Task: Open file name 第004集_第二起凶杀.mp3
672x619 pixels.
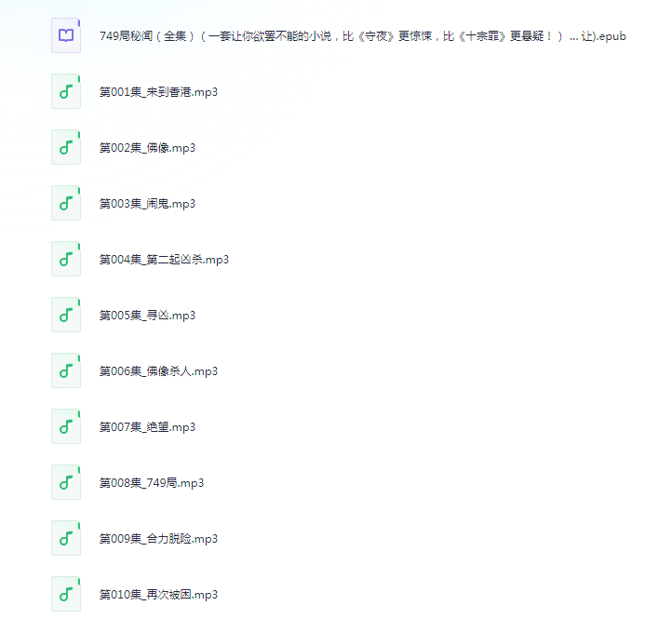Action: click(164, 260)
